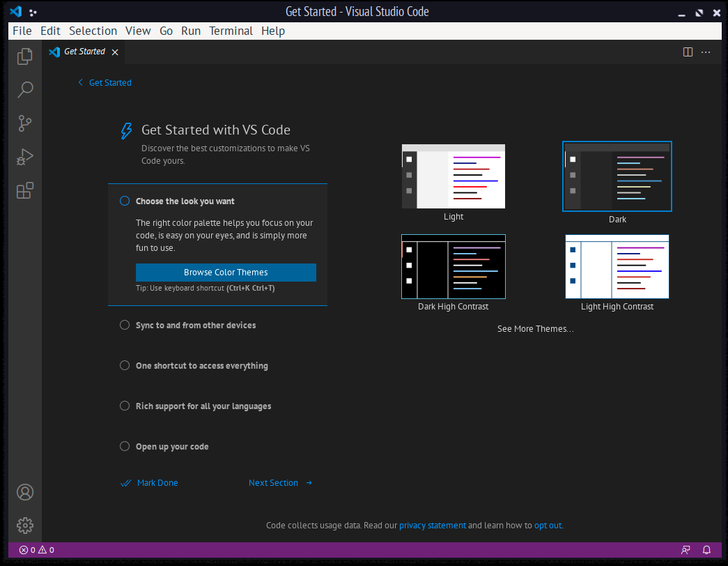Open the Accounts menu icon
Screen dimensions: 728x566
click(x=25, y=492)
